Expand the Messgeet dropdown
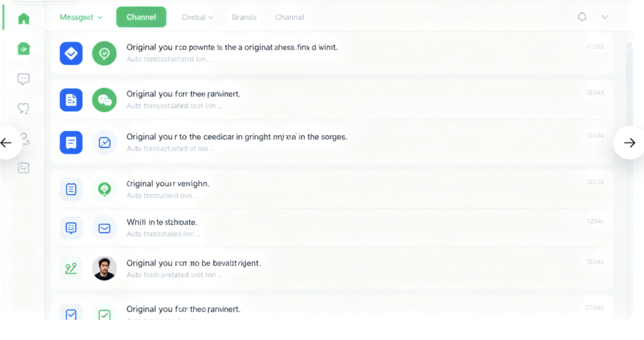The width and height of the screenshot is (644, 340). click(x=81, y=17)
